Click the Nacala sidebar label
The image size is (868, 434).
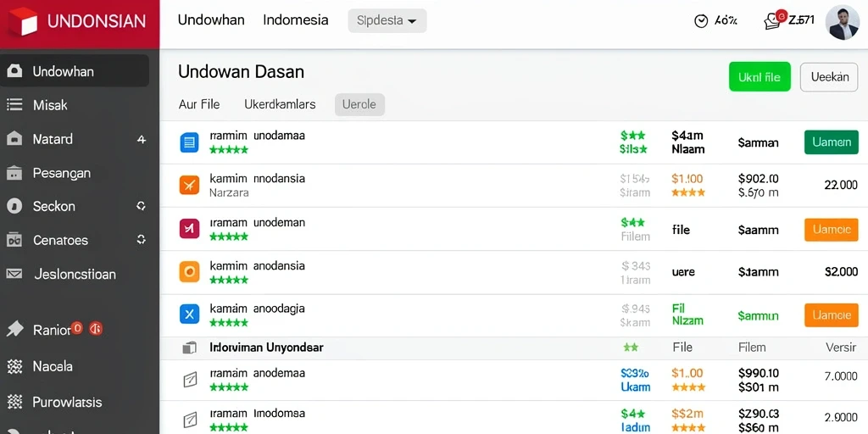point(53,366)
